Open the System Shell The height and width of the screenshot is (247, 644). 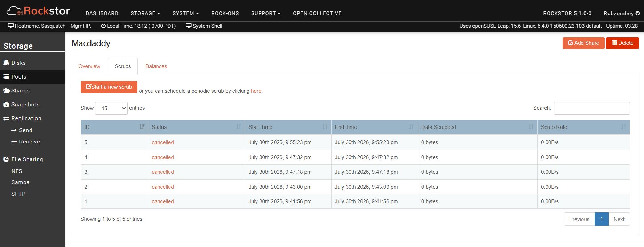pos(204,26)
